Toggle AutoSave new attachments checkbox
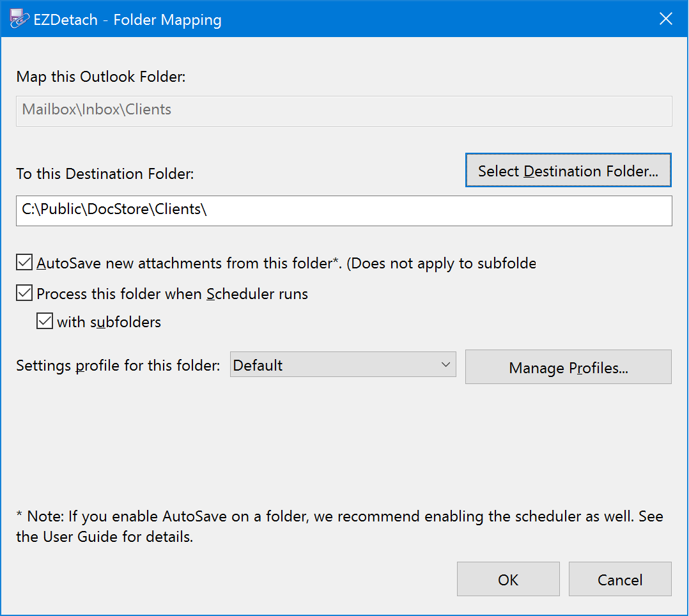 tap(24, 262)
